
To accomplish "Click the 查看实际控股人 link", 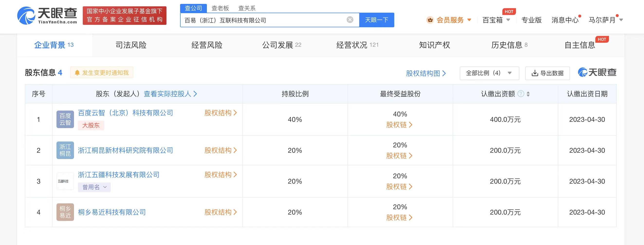I will pyautogui.click(x=168, y=94).
